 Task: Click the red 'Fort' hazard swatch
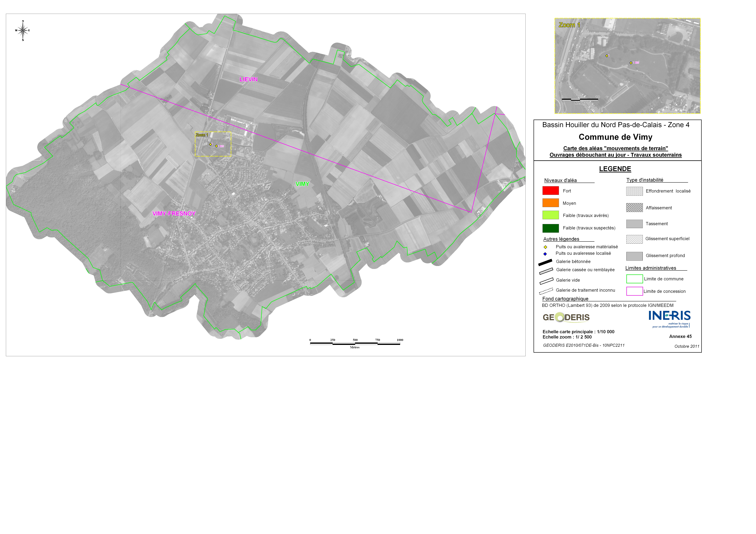point(551,191)
